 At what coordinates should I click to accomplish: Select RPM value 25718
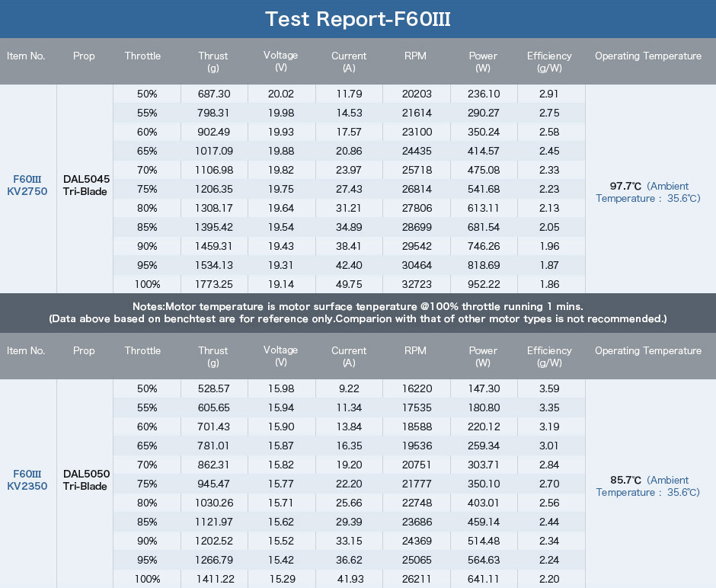pyautogui.click(x=417, y=171)
